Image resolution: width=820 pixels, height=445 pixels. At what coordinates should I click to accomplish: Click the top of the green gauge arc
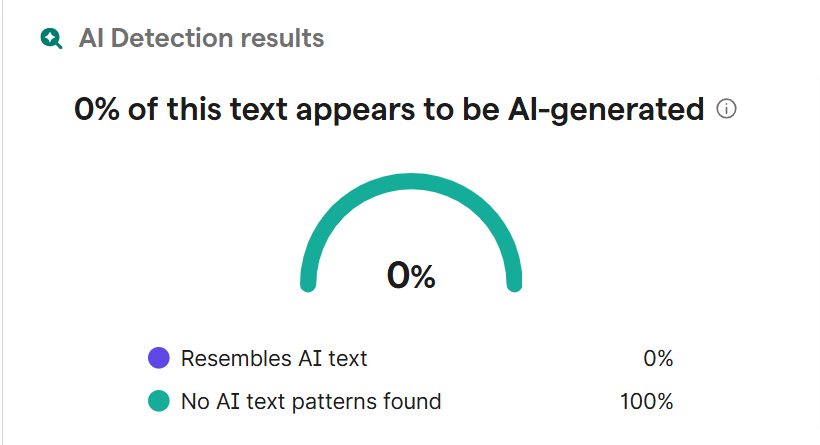click(x=411, y=182)
